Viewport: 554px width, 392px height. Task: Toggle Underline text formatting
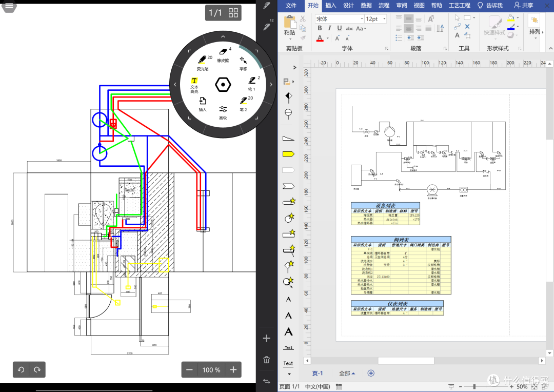pos(339,28)
